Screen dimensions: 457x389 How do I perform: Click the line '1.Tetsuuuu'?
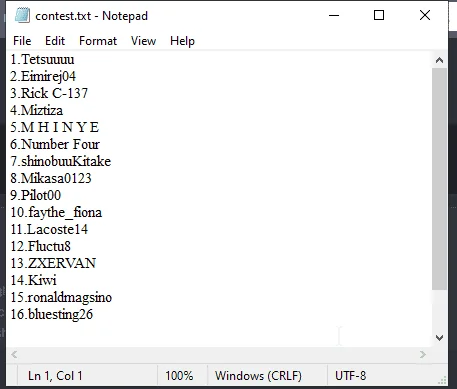coord(42,60)
